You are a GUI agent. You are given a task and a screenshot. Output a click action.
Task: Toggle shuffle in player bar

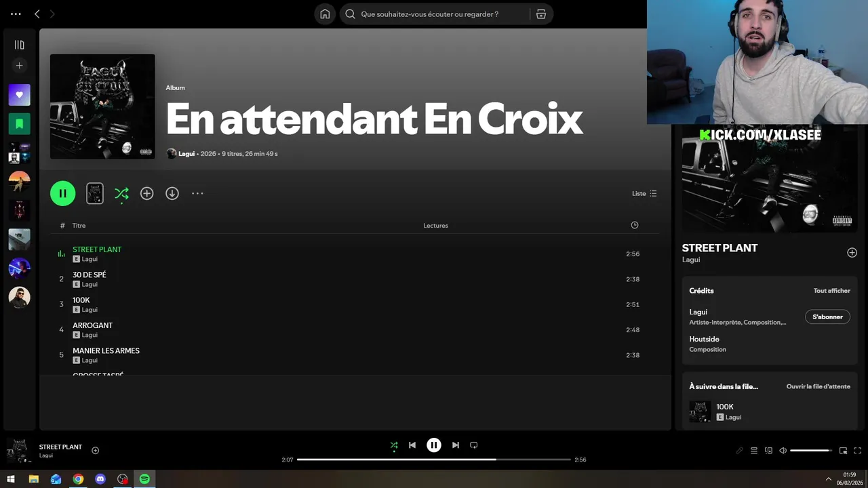click(394, 445)
